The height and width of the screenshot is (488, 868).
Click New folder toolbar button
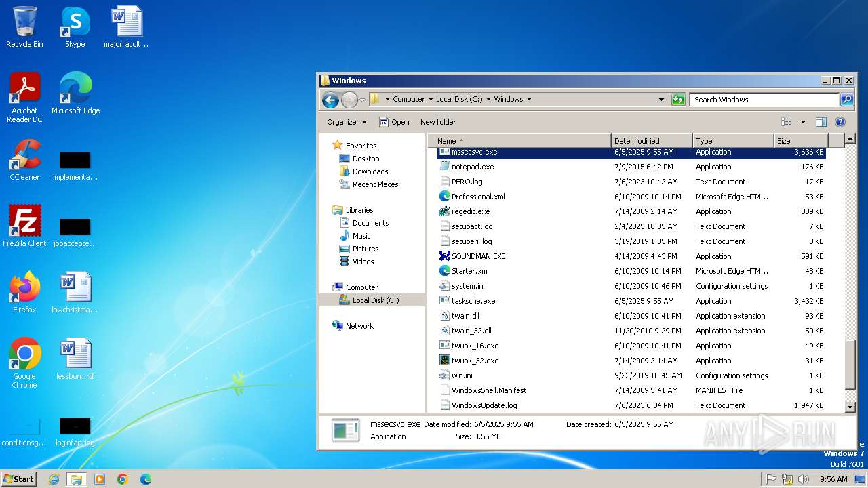pyautogui.click(x=438, y=122)
